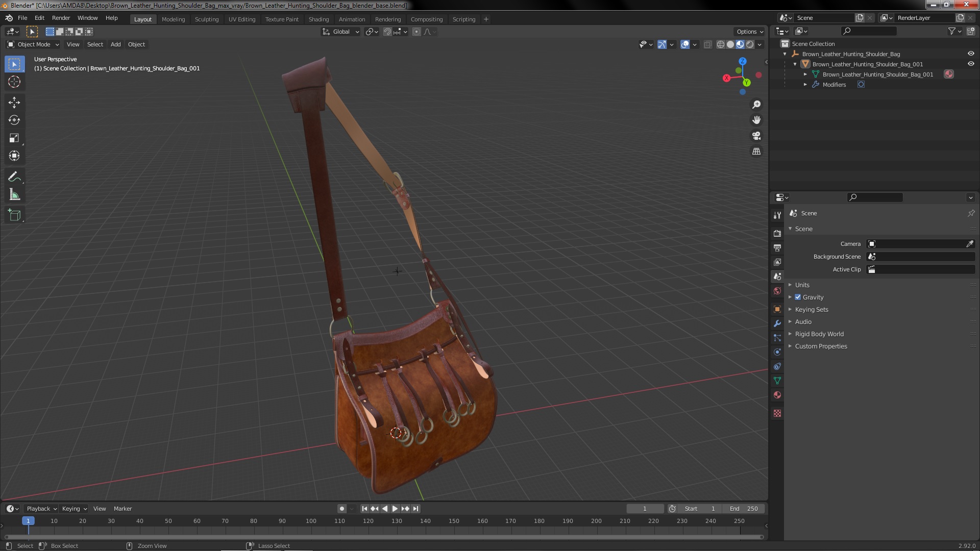980x551 pixels.
Task: Switch to solid viewport shading
Action: (730, 44)
